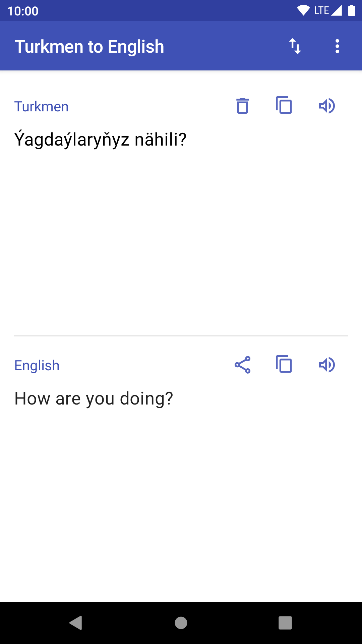Listen to English translation audio
The height and width of the screenshot is (644, 362).
tap(327, 365)
